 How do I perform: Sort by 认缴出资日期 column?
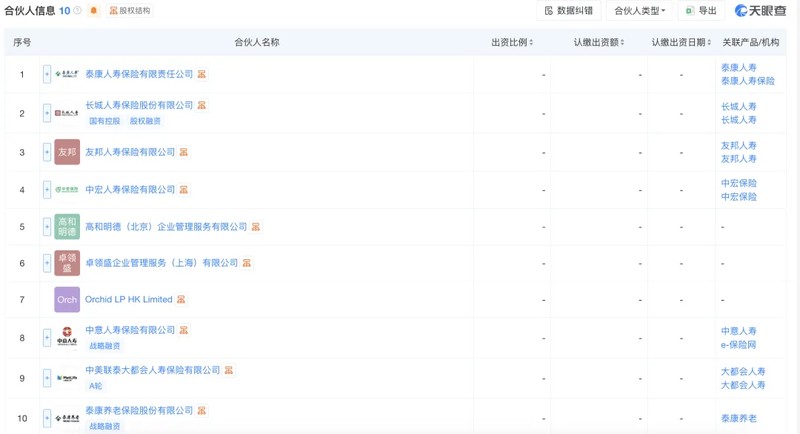point(681,42)
